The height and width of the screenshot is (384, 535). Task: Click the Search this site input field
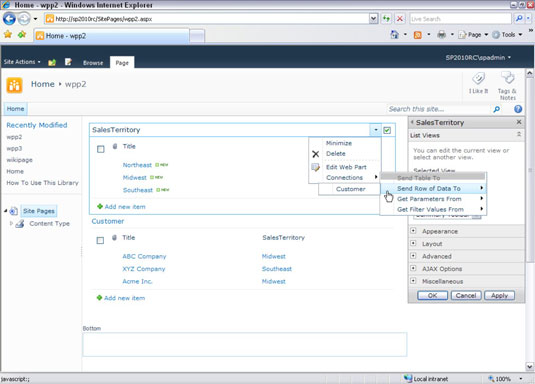coord(438,109)
